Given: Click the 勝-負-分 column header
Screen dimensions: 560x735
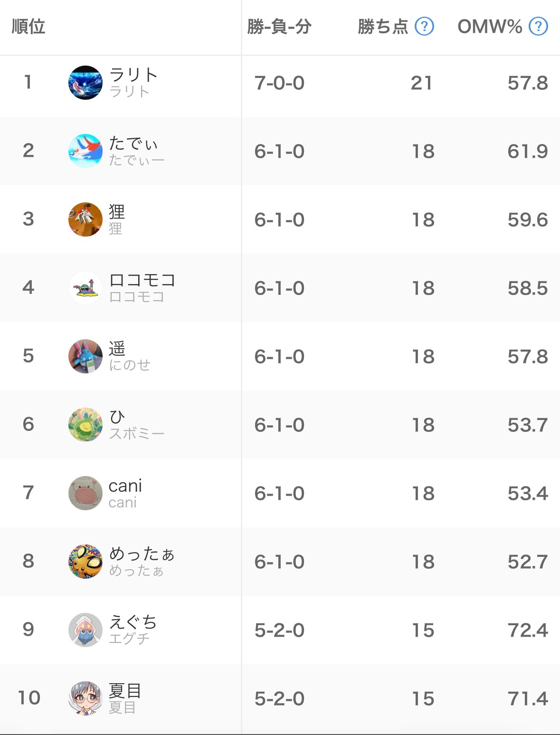Looking at the screenshot, I should 279,27.
